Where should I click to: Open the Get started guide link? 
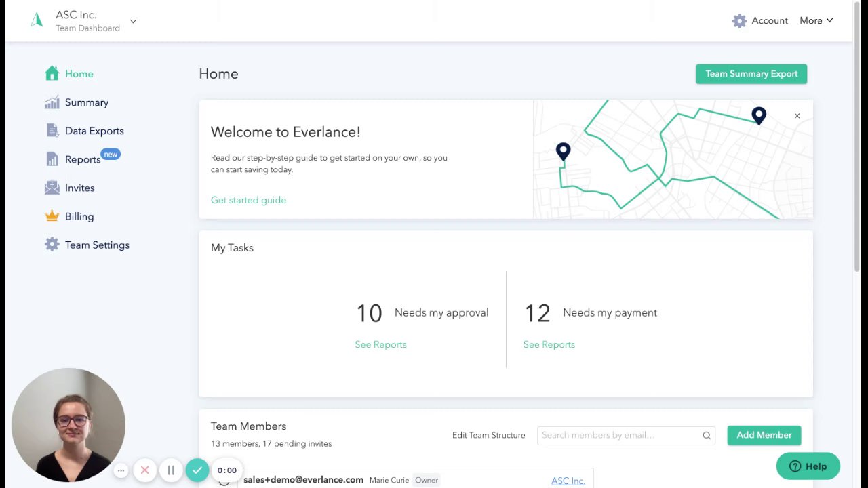[248, 200]
